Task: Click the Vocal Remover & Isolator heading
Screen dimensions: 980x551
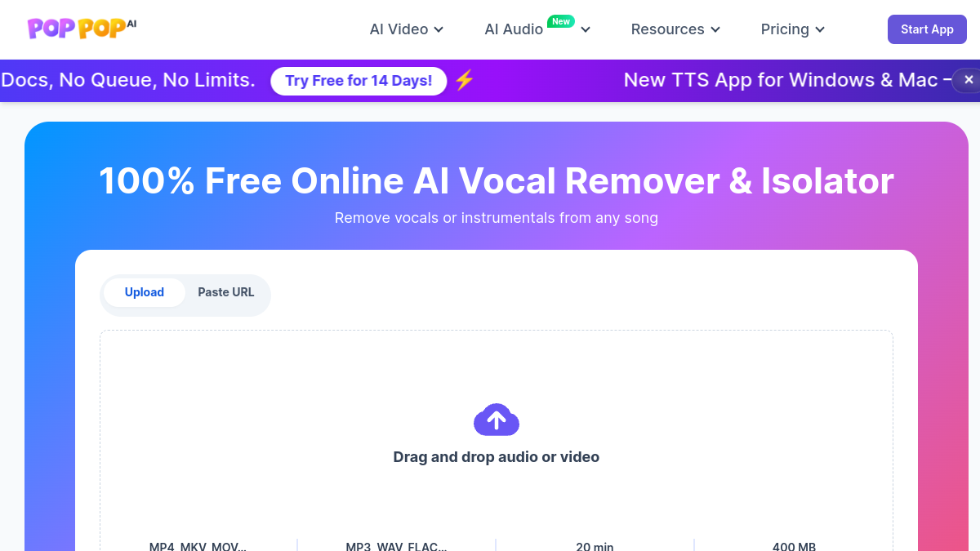Action: pos(497,180)
